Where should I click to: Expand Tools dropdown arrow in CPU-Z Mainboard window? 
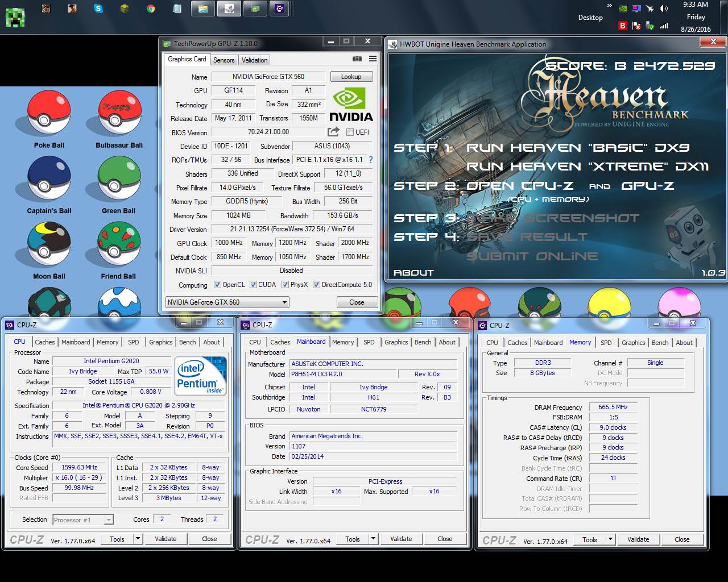[373, 539]
